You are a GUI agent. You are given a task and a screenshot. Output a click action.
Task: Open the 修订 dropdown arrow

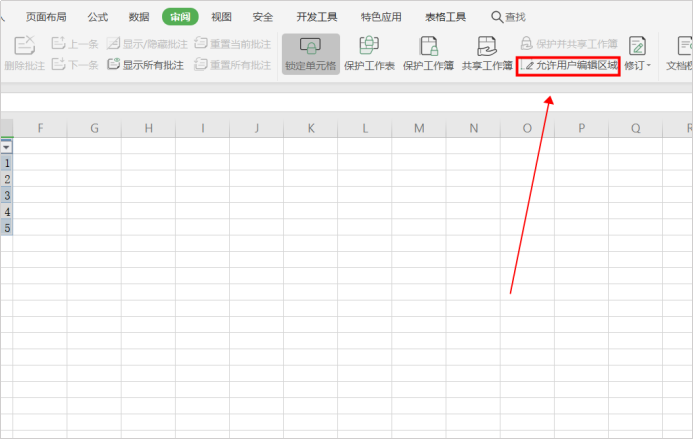[648, 66]
